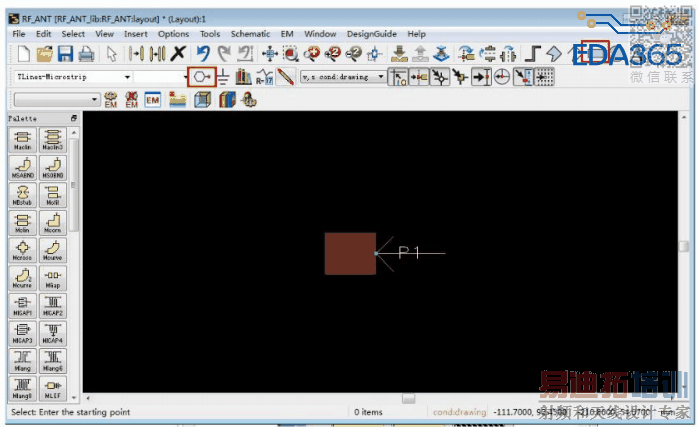
Task: Open the Schematic menu
Action: [250, 34]
